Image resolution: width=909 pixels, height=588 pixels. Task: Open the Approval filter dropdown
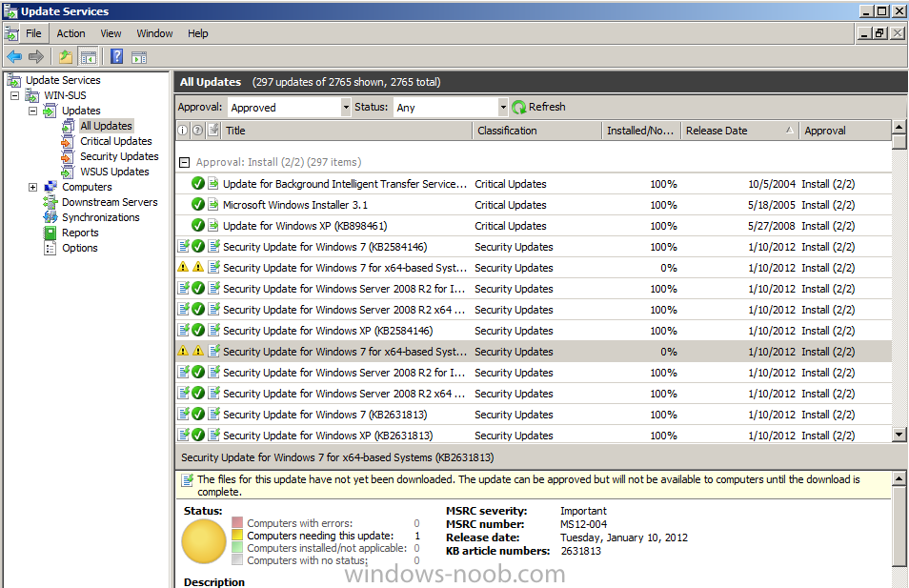346,108
